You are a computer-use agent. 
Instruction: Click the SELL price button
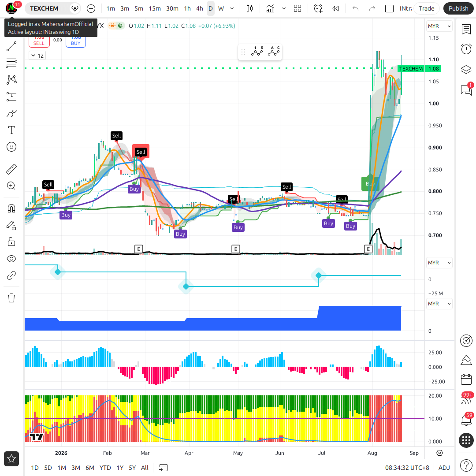tap(39, 42)
